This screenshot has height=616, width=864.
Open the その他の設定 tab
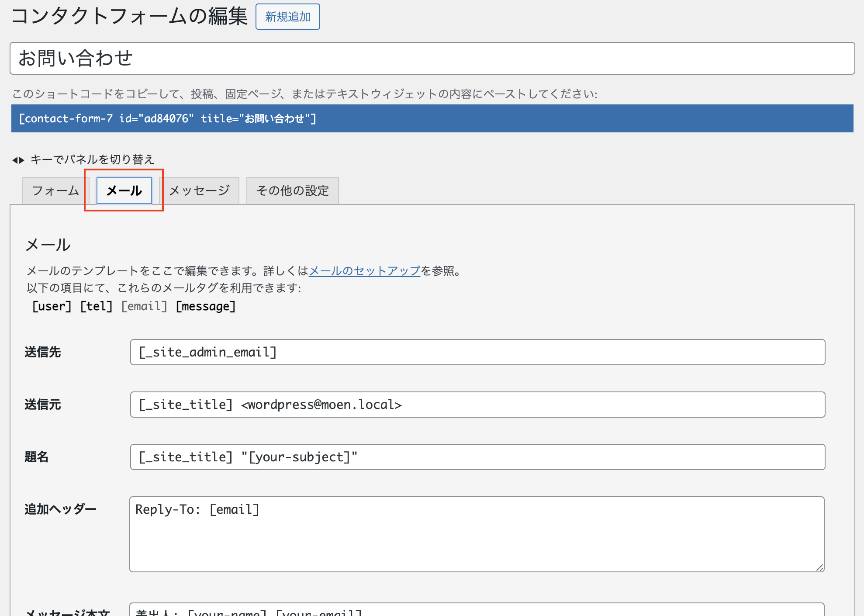(x=292, y=190)
